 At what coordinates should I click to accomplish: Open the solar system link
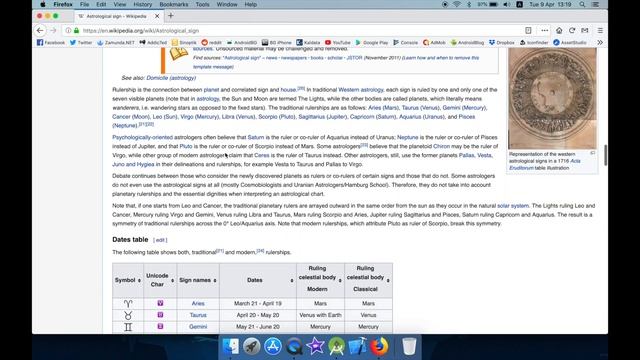(513, 206)
